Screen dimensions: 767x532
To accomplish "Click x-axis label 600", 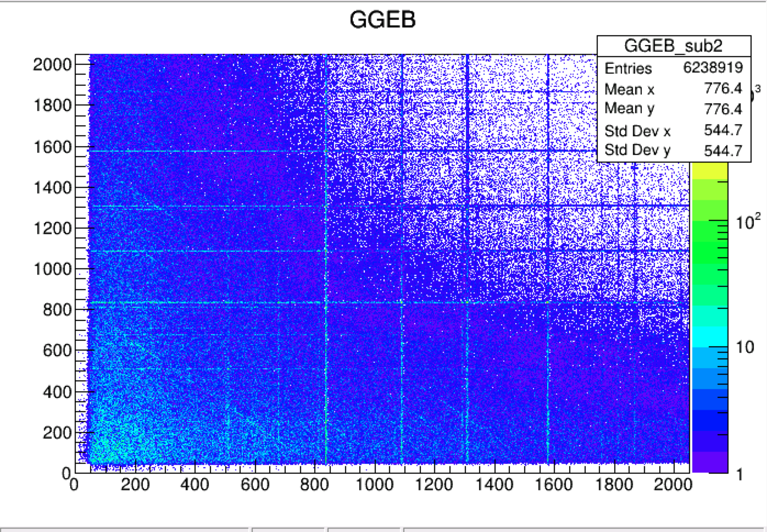I will tap(255, 485).
